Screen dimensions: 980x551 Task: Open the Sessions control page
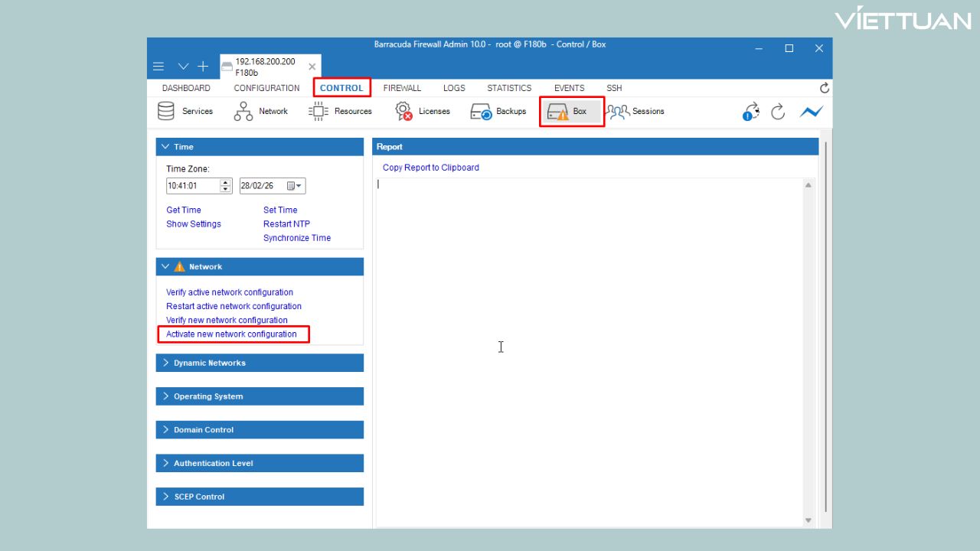636,112
